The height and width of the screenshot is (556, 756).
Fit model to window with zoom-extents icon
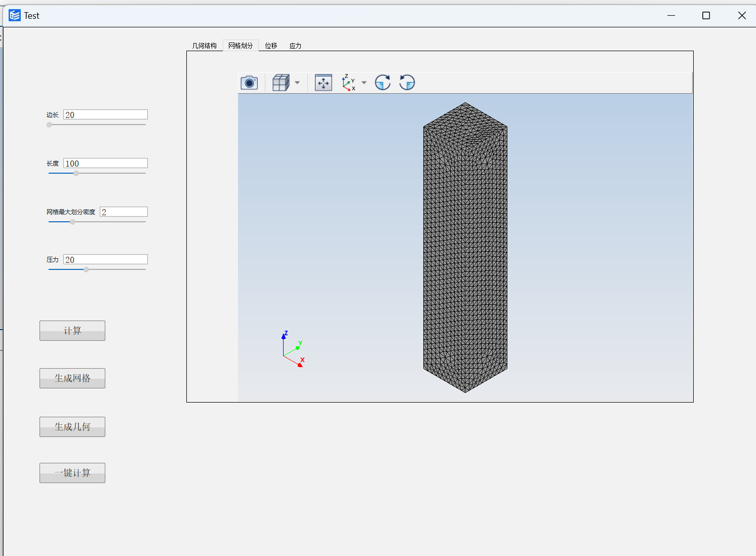(323, 83)
